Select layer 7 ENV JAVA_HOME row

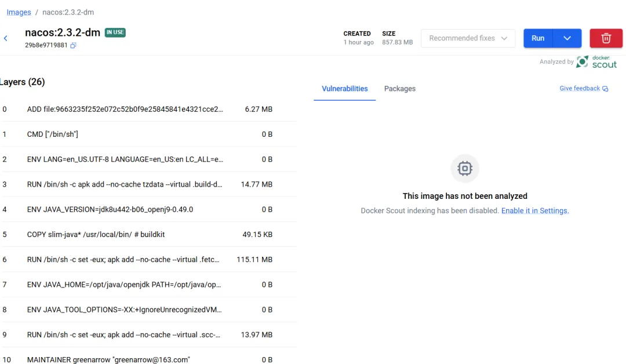click(148, 285)
